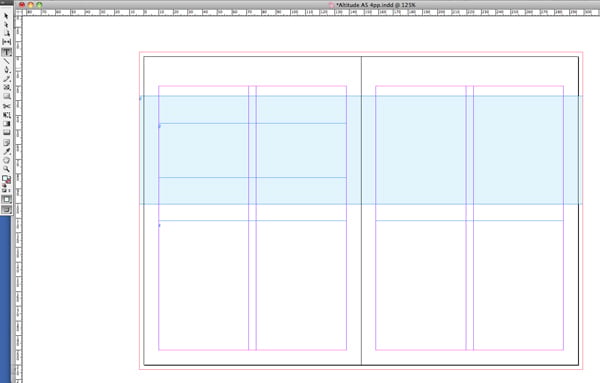Select the Zoom magnifier tool
The height and width of the screenshot is (383, 600).
click(6, 169)
